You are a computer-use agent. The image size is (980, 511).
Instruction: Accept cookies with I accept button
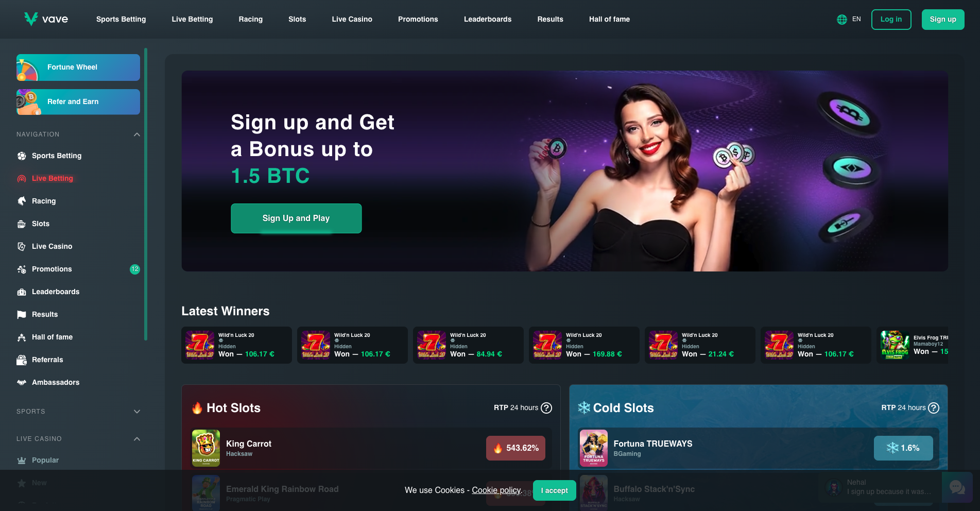[x=554, y=490]
